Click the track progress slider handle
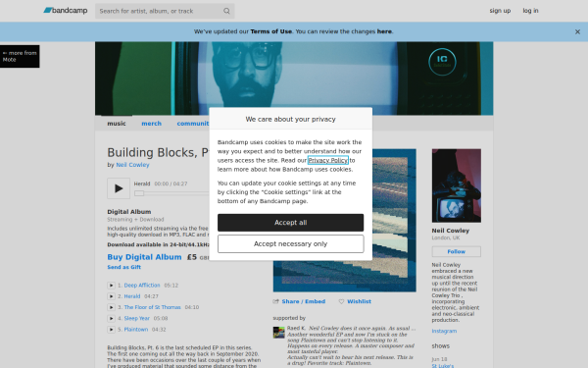The width and height of the screenshot is (588, 368). click(139, 193)
